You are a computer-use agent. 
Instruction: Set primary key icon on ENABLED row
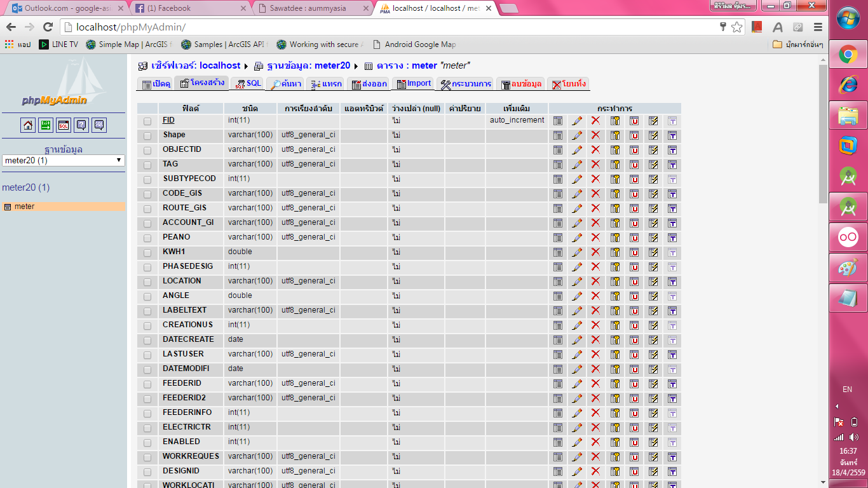(615, 442)
